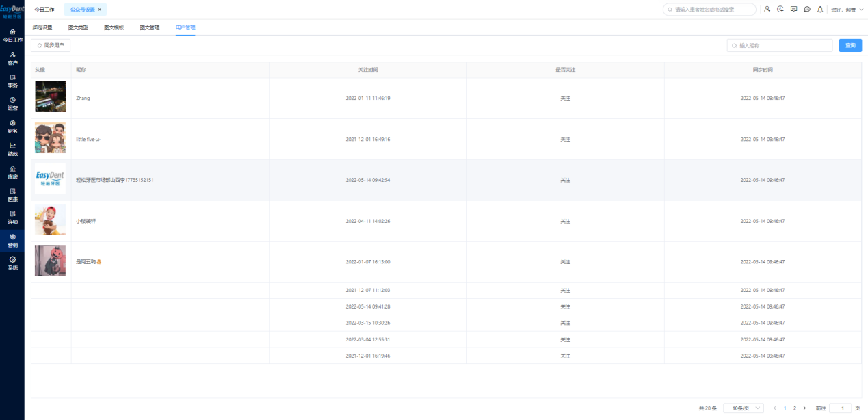
Task: Go to next page arrow
Action: [x=804, y=408]
